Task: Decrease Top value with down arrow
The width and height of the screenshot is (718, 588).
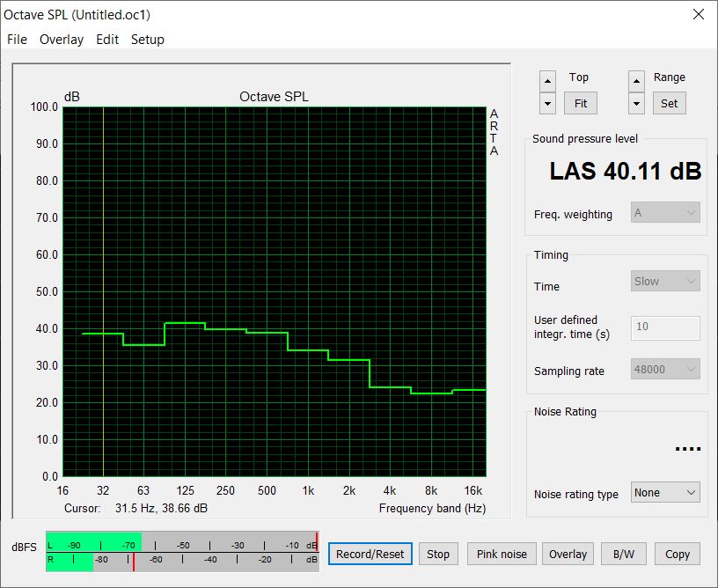Action: tap(547, 104)
